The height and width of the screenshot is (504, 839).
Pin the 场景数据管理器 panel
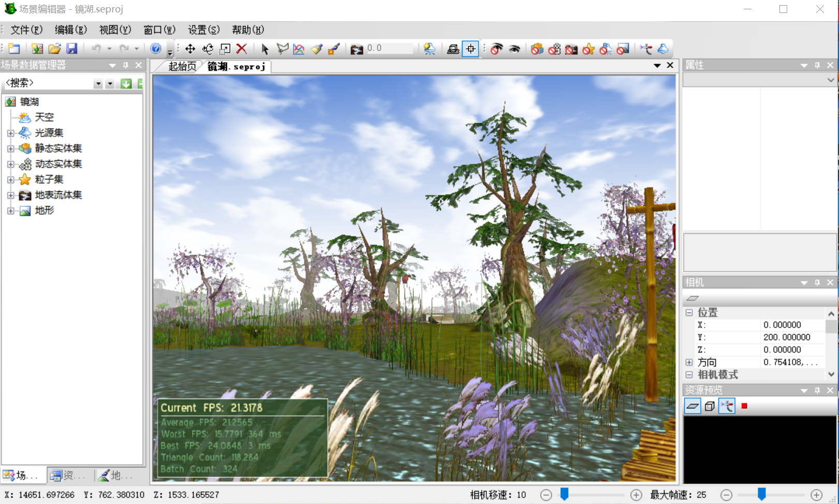(x=125, y=65)
